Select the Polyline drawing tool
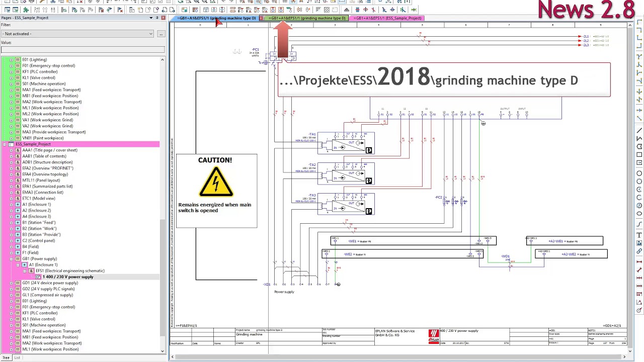Viewport: 644px width, 362px height. 639,138
